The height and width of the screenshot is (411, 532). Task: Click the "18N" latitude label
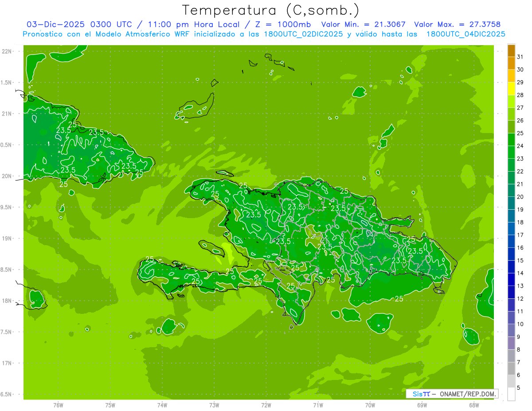pos(8,301)
